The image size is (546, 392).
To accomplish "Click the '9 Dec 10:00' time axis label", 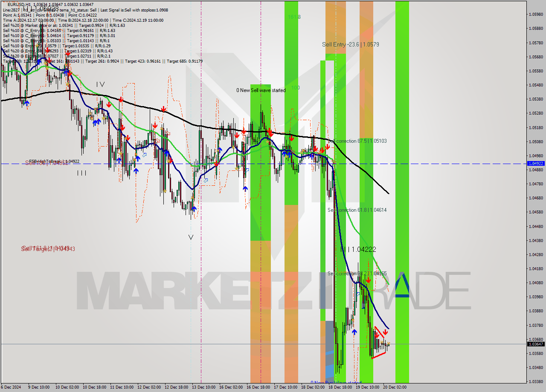I will click(38, 387).
